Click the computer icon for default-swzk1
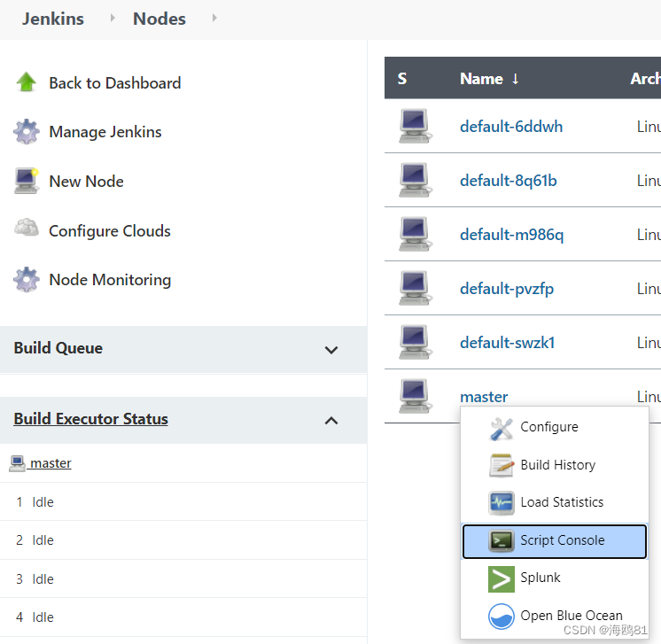The height and width of the screenshot is (644, 661). coord(416,342)
